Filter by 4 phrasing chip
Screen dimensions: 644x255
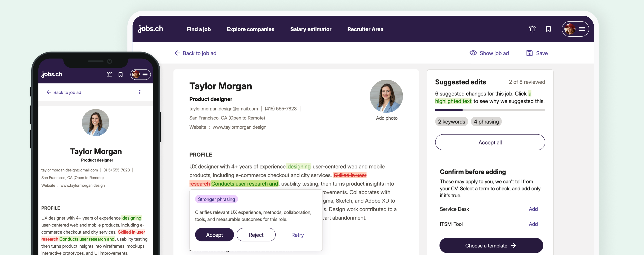[486, 122]
